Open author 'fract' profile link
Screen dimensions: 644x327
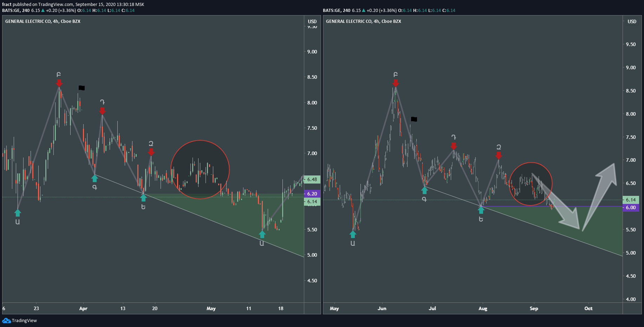(x=7, y=5)
